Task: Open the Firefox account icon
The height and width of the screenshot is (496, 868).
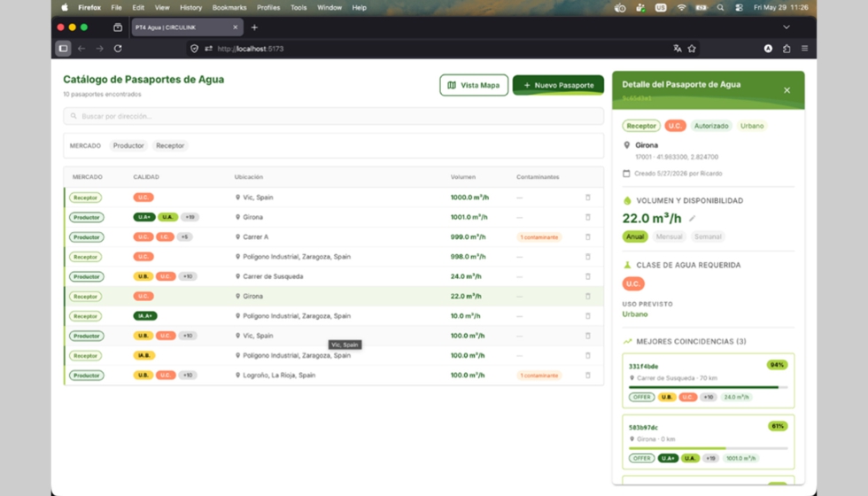Action: pyautogui.click(x=769, y=49)
